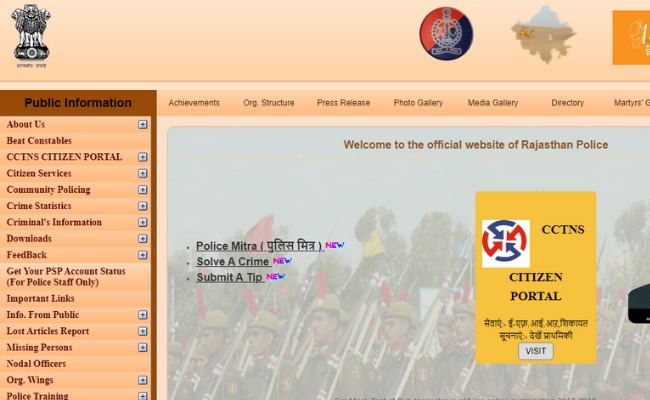Open Important Links in sidebar

pos(41,298)
